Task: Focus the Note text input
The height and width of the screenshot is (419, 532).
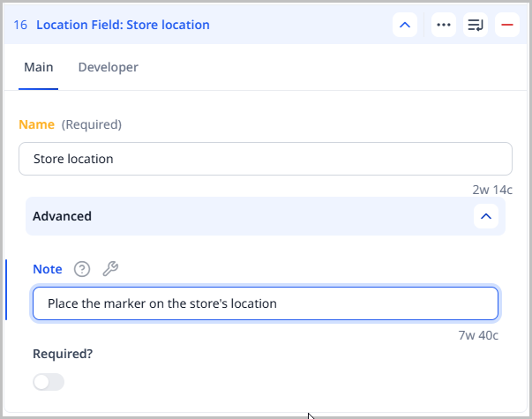Action: click(266, 303)
